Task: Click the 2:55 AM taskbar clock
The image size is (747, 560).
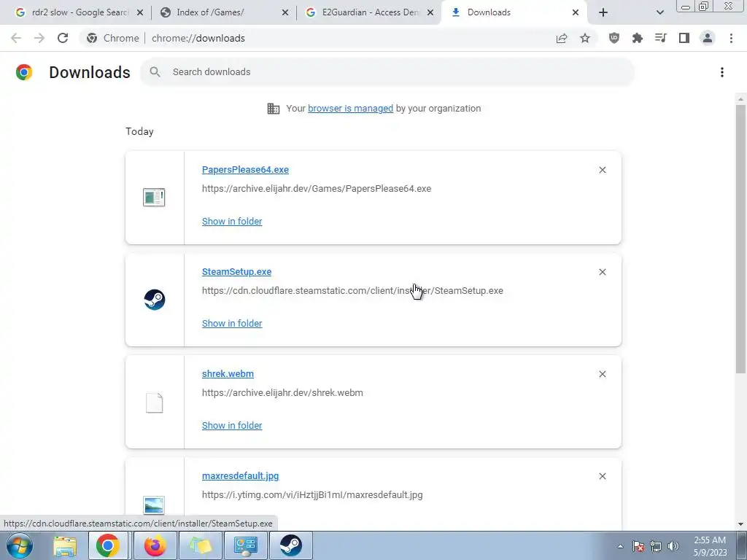Action: pyautogui.click(x=710, y=546)
